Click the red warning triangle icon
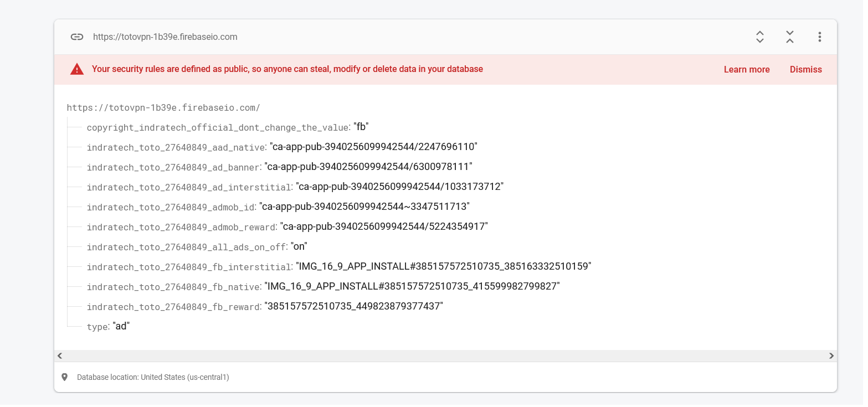The width and height of the screenshot is (868, 407). tap(76, 69)
